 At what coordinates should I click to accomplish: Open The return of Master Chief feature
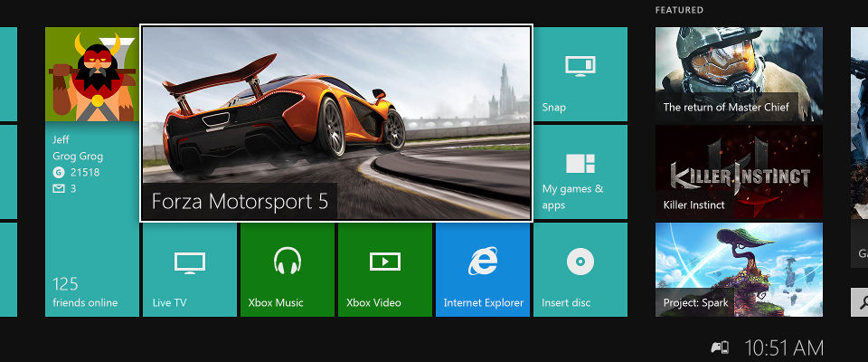pyautogui.click(x=739, y=74)
